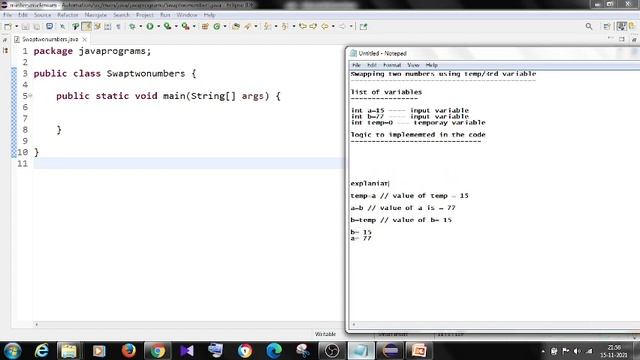Open the Windows Start button
This screenshot has width=640, height=360.
(12, 351)
